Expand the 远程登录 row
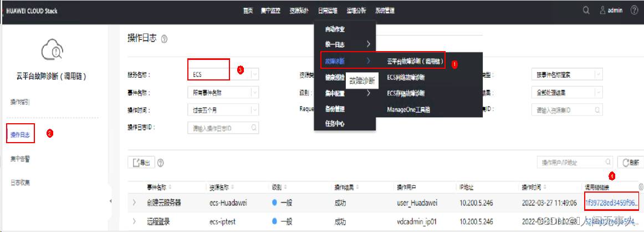The width and height of the screenshot is (644, 232). [134, 221]
